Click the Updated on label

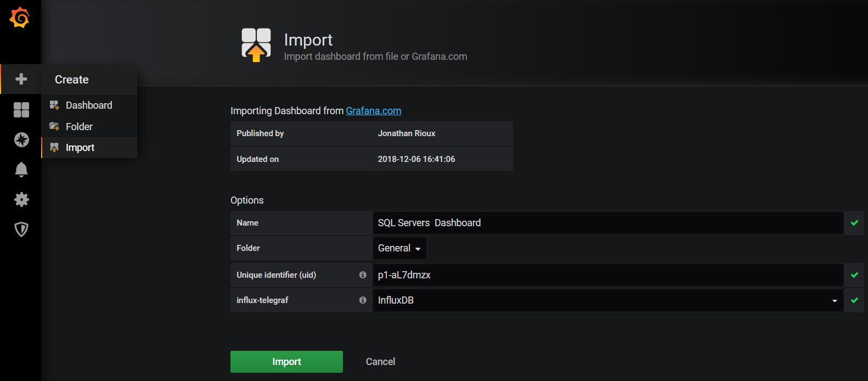pos(258,159)
